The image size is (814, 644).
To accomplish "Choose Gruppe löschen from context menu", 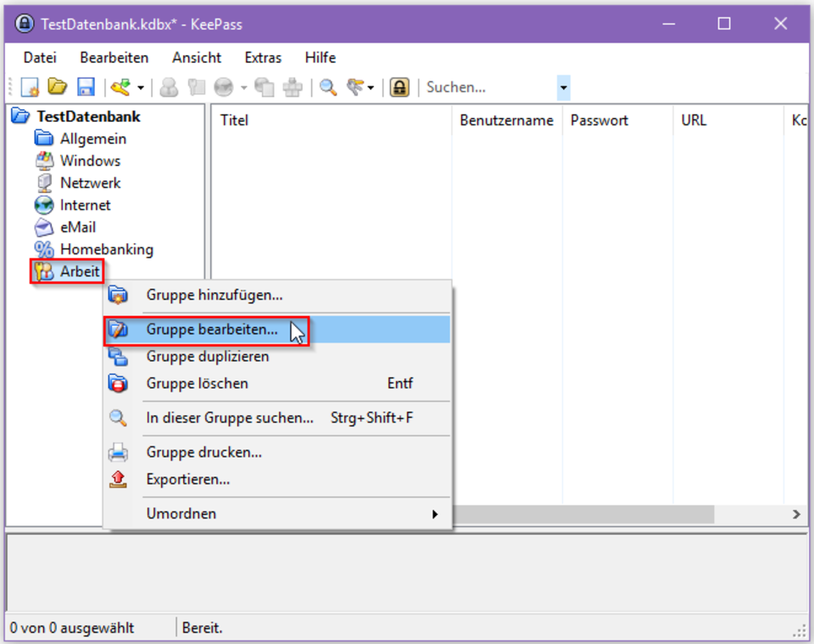I will point(278,384).
